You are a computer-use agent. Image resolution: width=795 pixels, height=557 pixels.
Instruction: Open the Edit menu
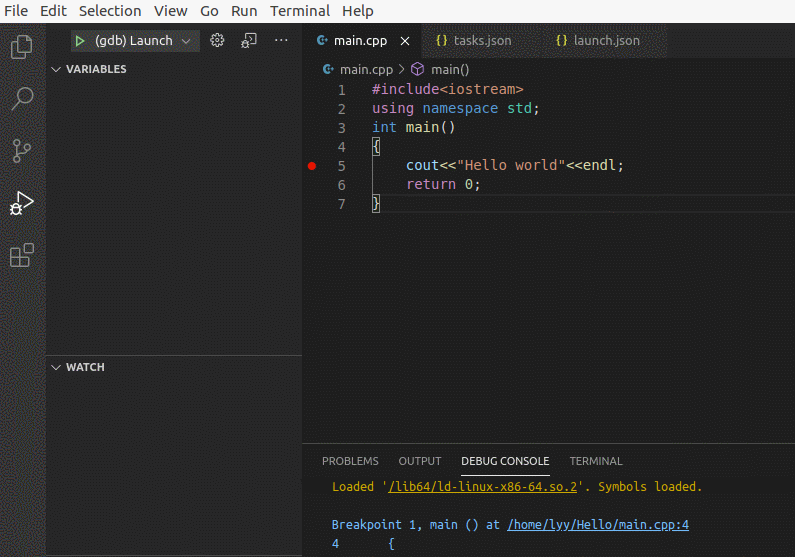(x=53, y=11)
